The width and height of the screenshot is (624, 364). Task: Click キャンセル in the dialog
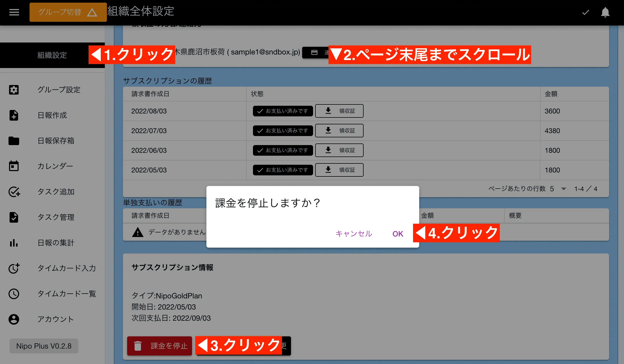(354, 234)
